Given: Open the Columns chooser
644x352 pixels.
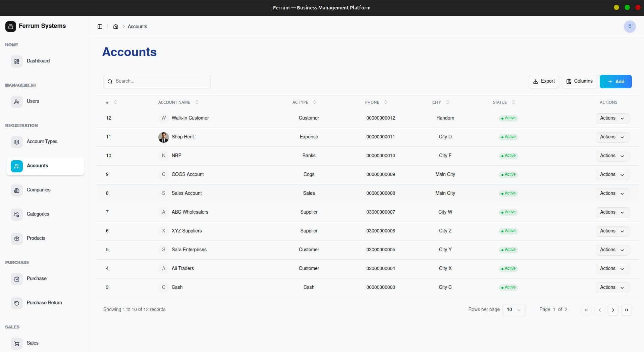Looking at the screenshot, I should (x=579, y=81).
